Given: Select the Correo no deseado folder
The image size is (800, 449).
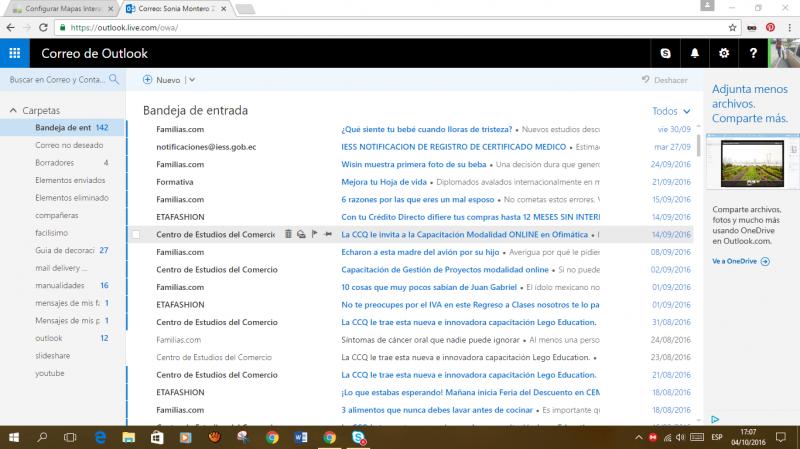Looking at the screenshot, I should 68,145.
